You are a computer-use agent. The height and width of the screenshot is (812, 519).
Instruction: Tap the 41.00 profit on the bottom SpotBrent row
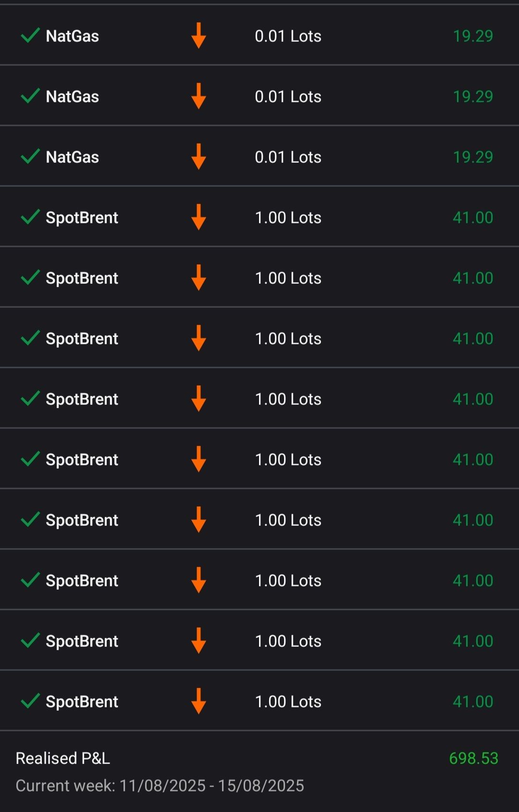click(x=473, y=702)
